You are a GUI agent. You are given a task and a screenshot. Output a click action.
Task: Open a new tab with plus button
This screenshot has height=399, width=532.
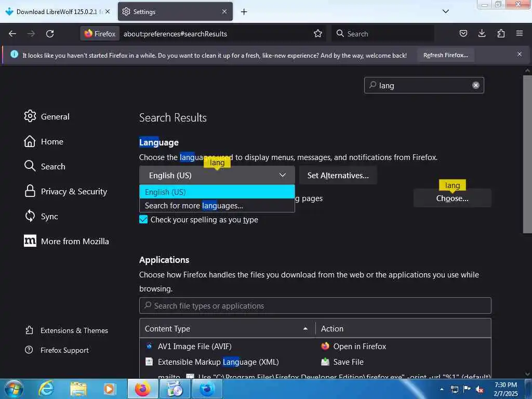click(x=244, y=12)
